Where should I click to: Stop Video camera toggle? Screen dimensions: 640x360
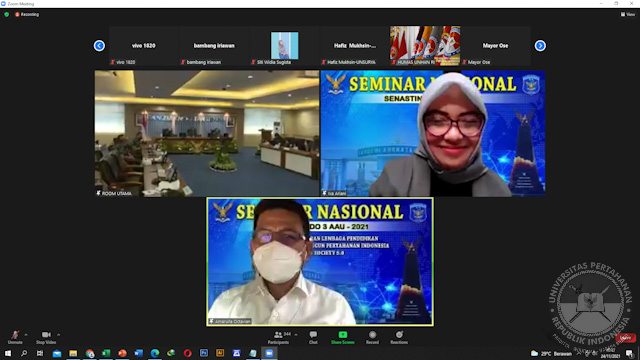tap(46, 337)
